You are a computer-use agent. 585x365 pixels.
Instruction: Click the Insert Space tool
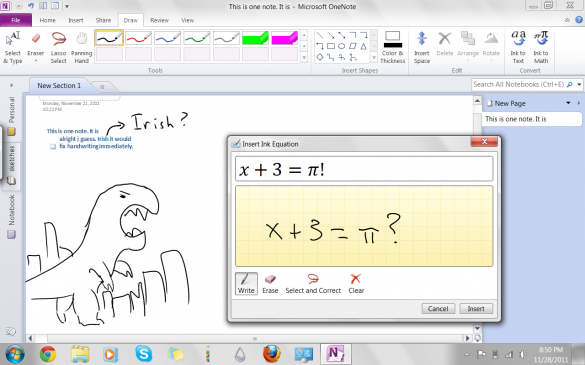pyautogui.click(x=422, y=47)
